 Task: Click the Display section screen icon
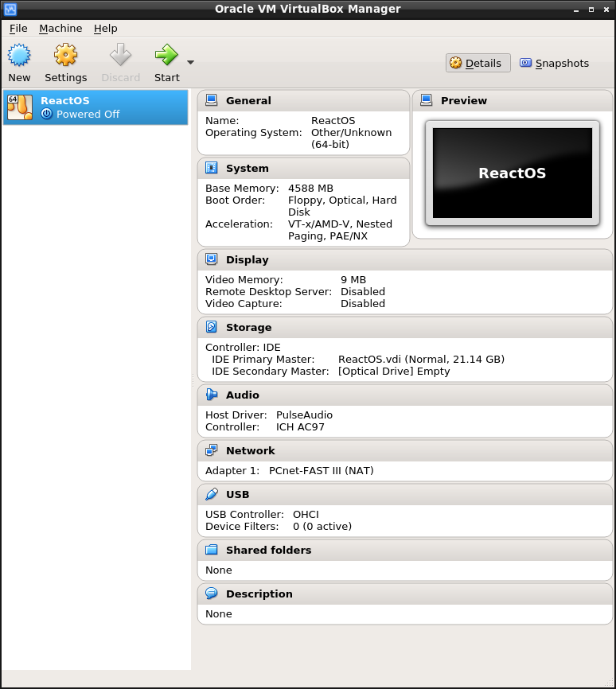212,259
